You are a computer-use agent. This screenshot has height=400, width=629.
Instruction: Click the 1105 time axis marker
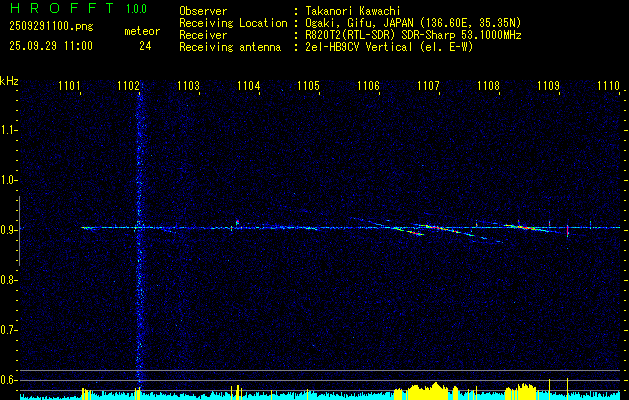(308, 85)
